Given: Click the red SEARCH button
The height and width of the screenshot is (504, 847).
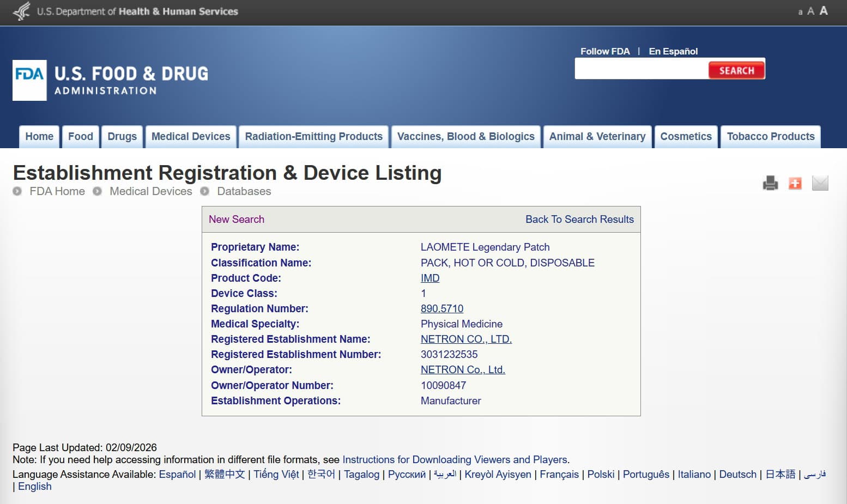Looking at the screenshot, I should click(x=736, y=70).
